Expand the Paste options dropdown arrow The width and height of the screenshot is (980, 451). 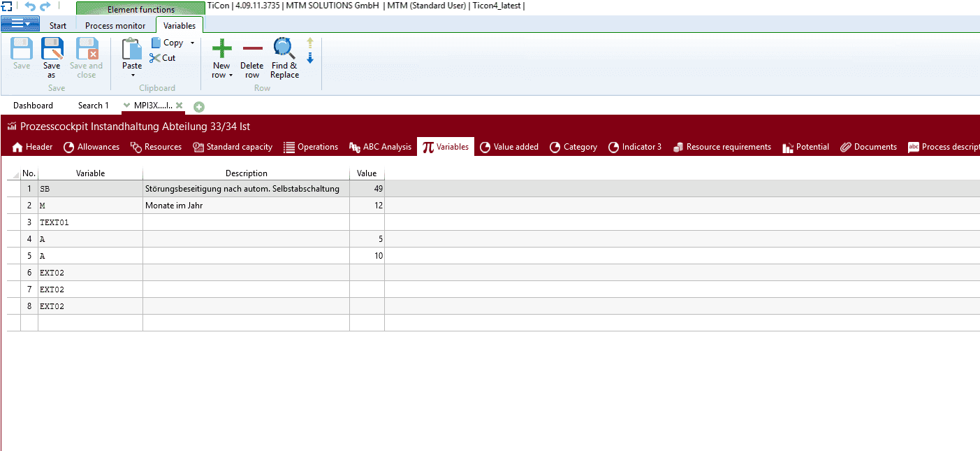[132, 76]
